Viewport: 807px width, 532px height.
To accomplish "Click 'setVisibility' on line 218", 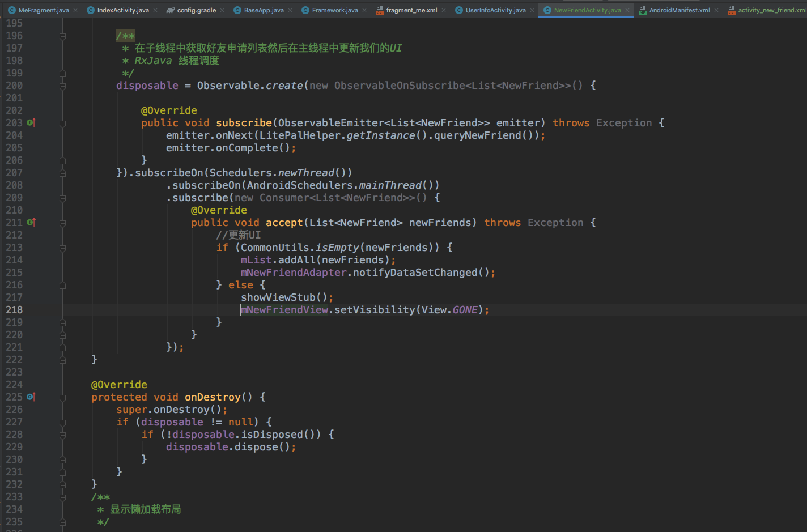I will (375, 310).
